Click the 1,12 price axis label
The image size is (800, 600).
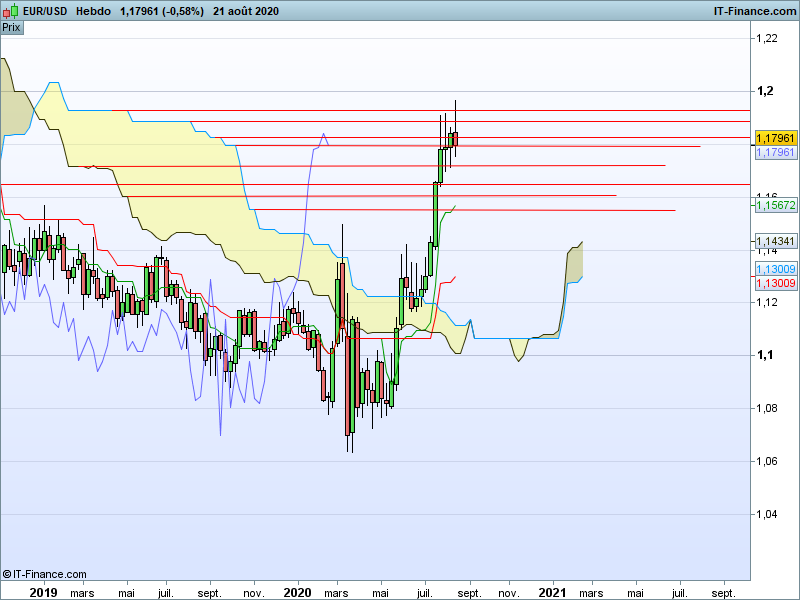(x=767, y=302)
